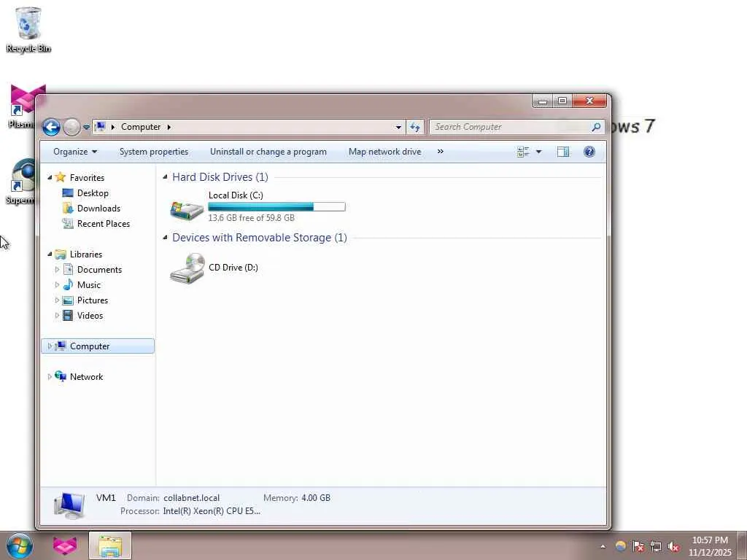The width and height of the screenshot is (747, 560).
Task: Expand the Videos library arrow
Action: (x=57, y=315)
